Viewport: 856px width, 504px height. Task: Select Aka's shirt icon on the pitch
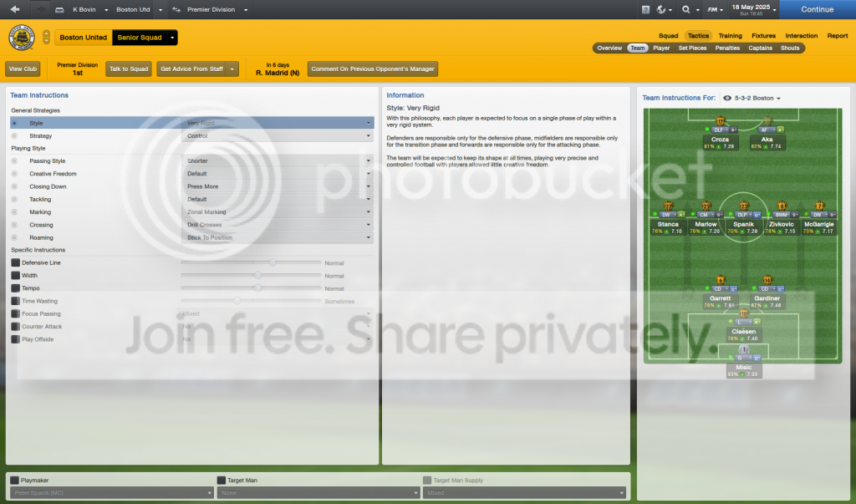tap(767, 120)
